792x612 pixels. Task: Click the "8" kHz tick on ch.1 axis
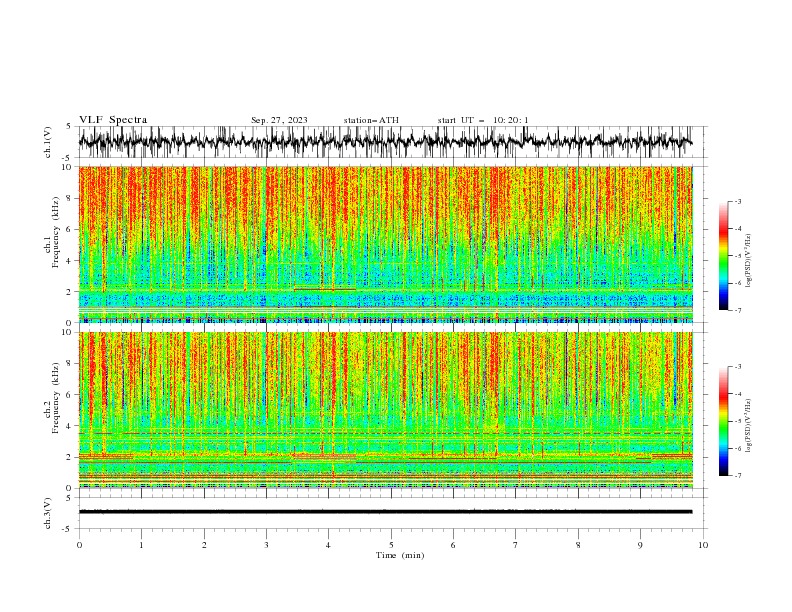coord(71,198)
